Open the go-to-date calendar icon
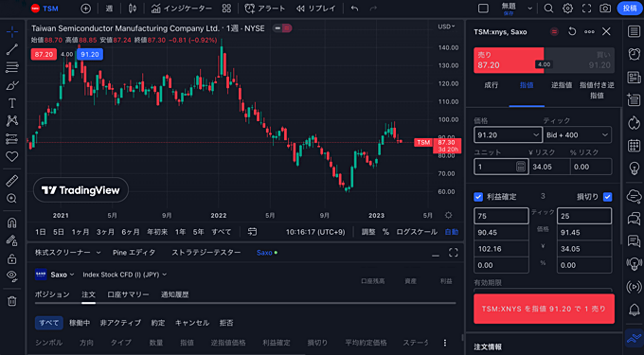The height and width of the screenshot is (355, 644). pyautogui.click(x=252, y=232)
